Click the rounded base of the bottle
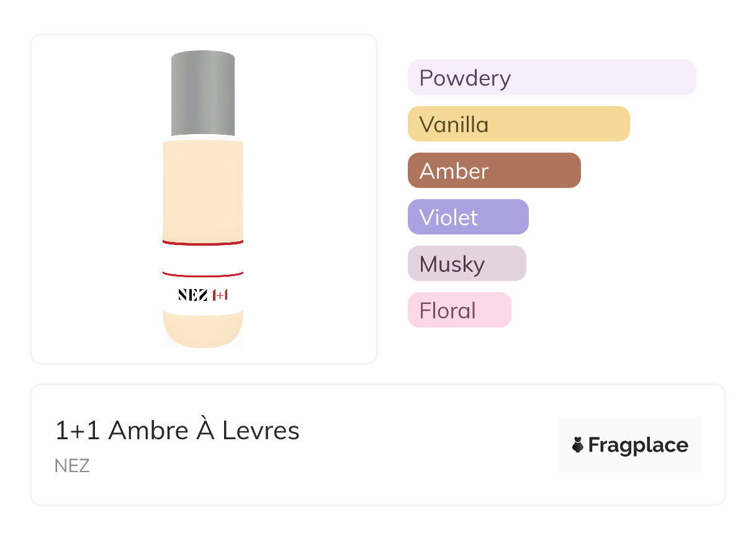 point(203,330)
